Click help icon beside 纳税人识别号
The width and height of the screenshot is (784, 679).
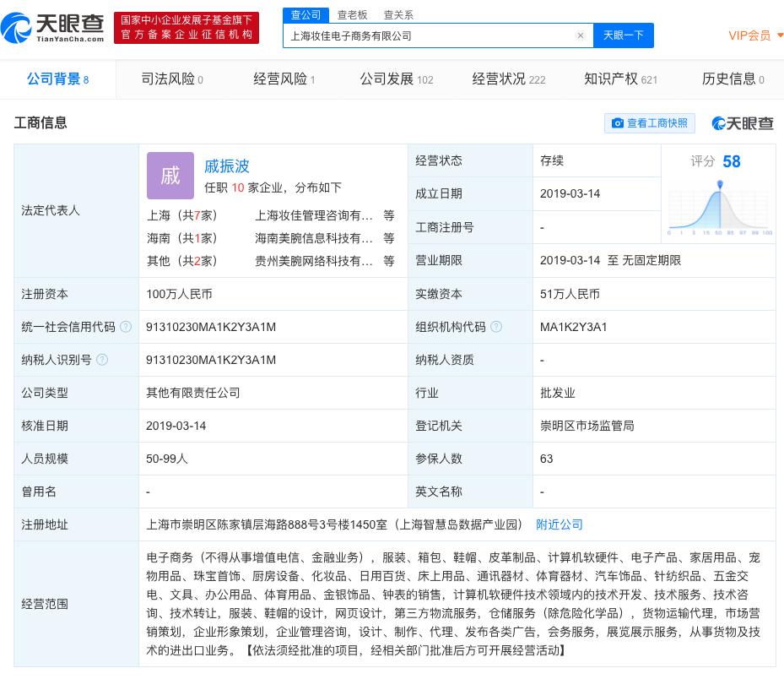pyautogui.click(x=102, y=360)
